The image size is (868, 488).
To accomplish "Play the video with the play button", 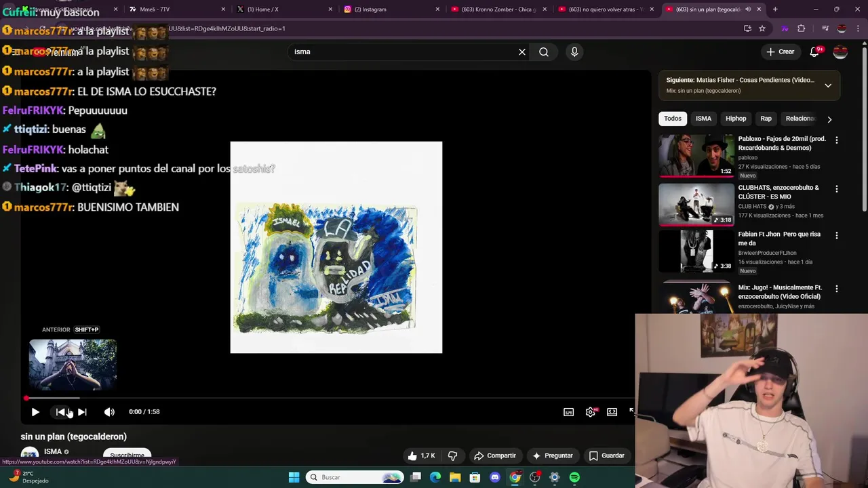I will pyautogui.click(x=35, y=411).
